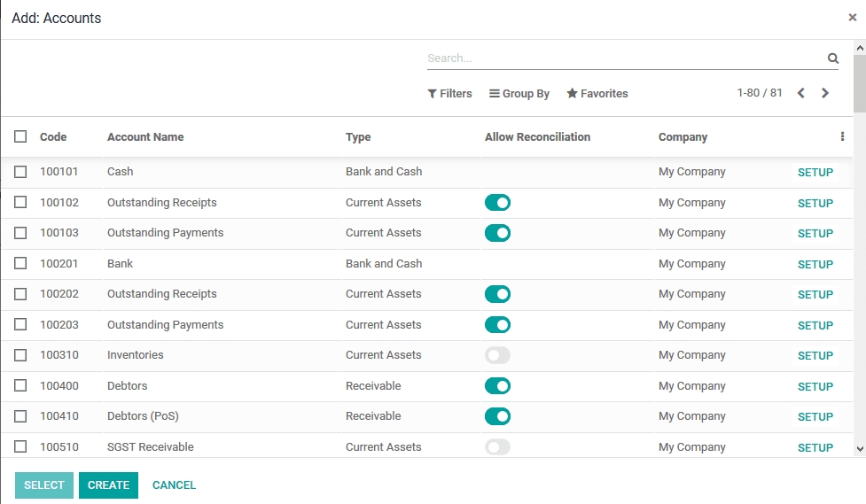Tick the checkbox for Cash account 100101
This screenshot has height=504, width=866.
click(x=20, y=172)
